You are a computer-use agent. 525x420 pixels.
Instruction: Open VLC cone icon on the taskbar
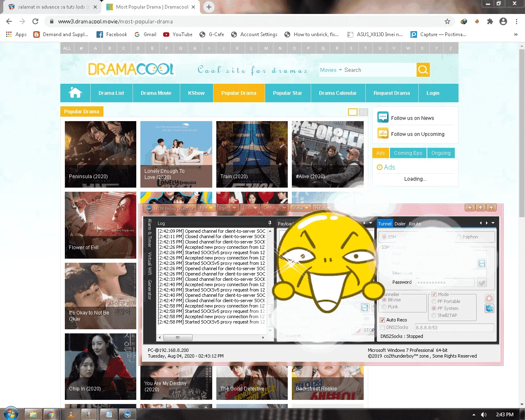[x=71, y=414]
